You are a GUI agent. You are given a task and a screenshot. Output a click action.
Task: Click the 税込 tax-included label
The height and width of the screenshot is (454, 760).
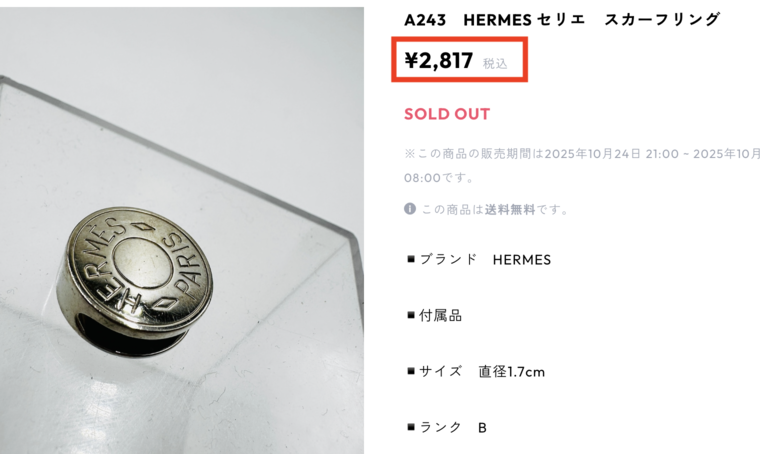point(495,63)
